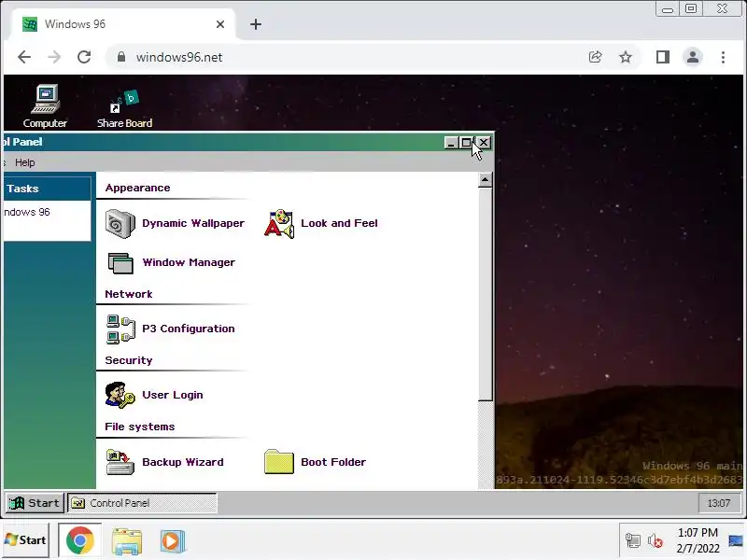
Task: Click the File systems section heading
Action: coord(139,427)
